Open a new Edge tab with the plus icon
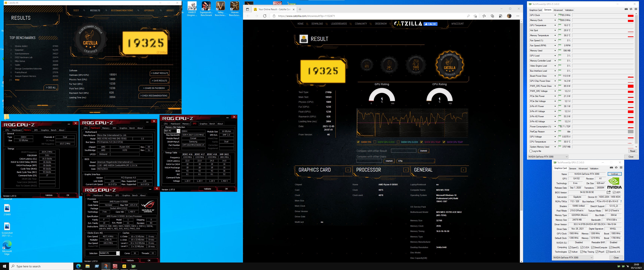Screen dimensions: 644x270 click(300, 10)
